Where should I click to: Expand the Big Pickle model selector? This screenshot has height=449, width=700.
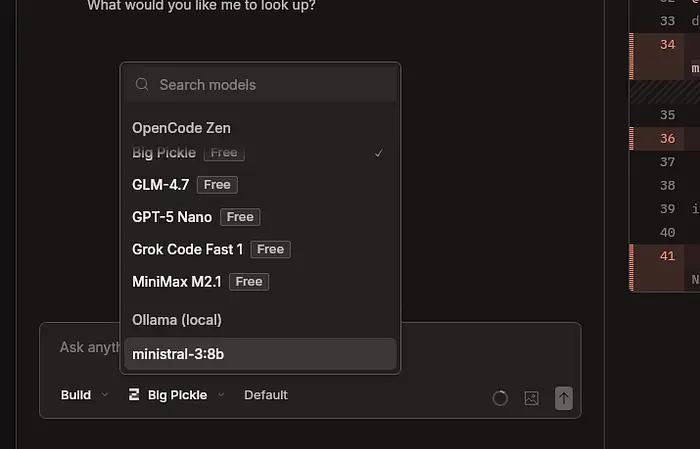click(177, 395)
